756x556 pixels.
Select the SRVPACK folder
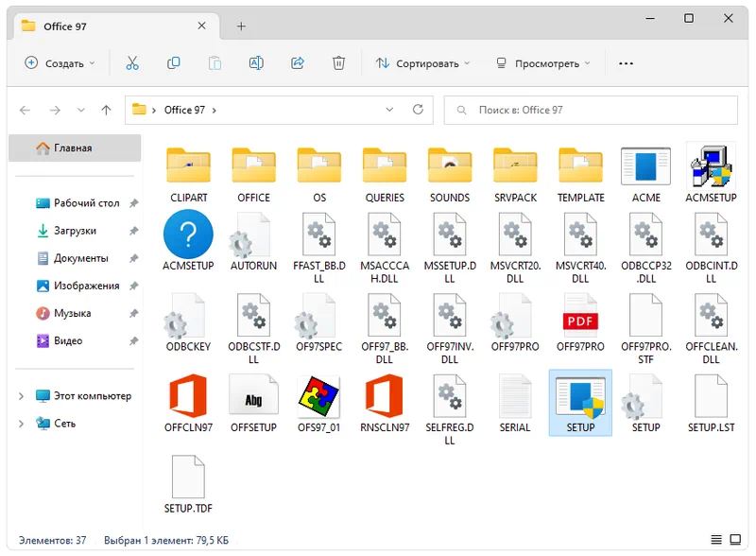pos(515,175)
